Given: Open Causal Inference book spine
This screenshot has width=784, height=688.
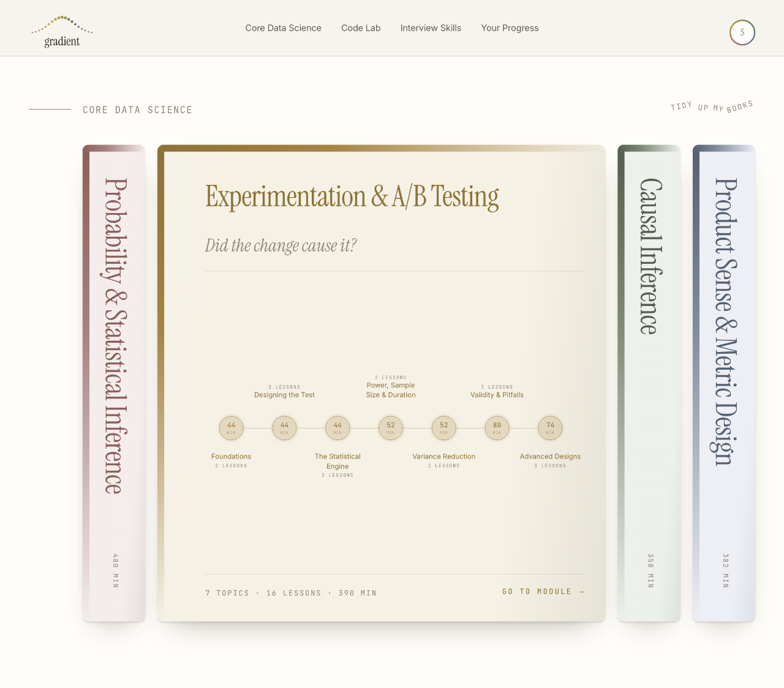Looking at the screenshot, I should (x=649, y=383).
